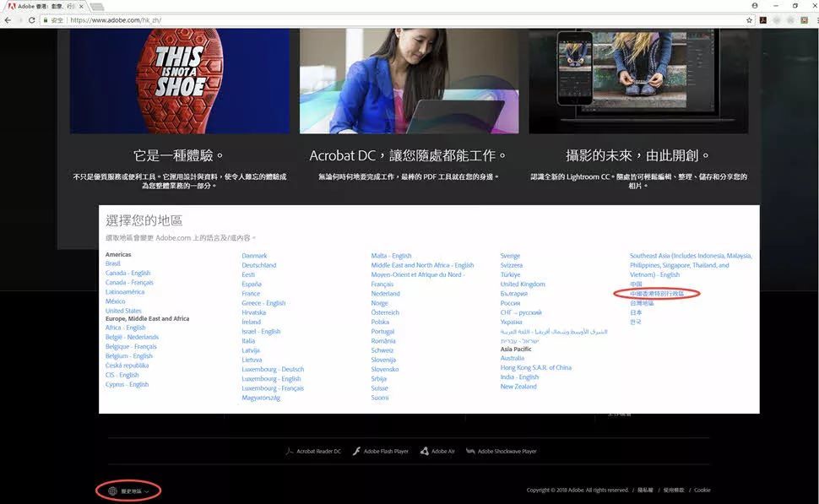The height and width of the screenshot is (504, 819).
Task: Click the Adobe Acrobat extension icon
Action: tap(763, 20)
